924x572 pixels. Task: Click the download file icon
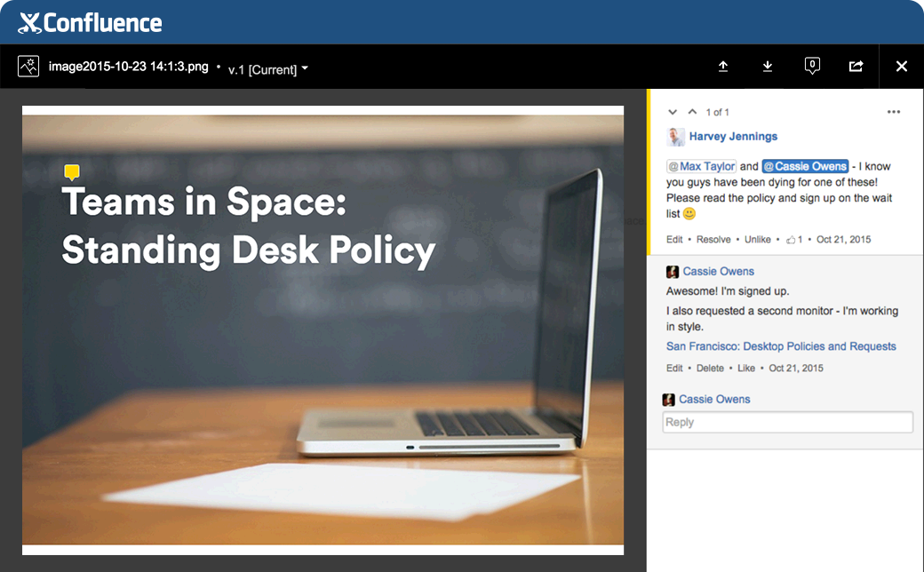(768, 67)
